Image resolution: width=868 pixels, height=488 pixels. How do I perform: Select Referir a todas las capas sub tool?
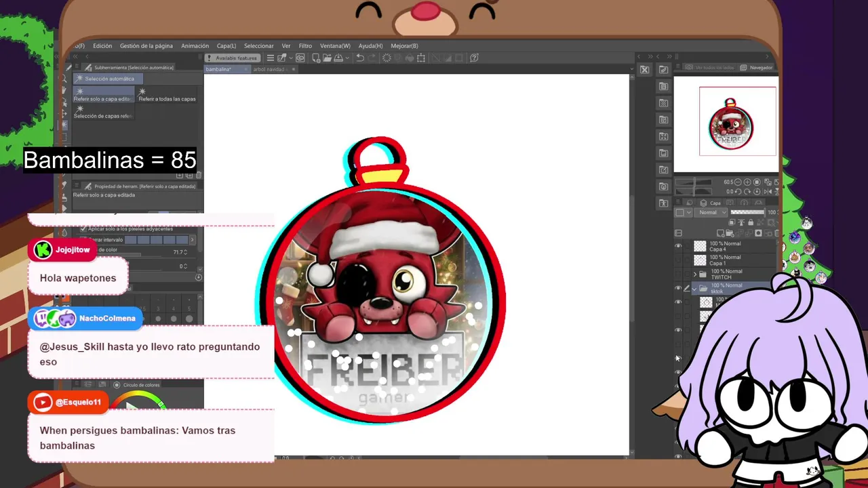tap(167, 95)
